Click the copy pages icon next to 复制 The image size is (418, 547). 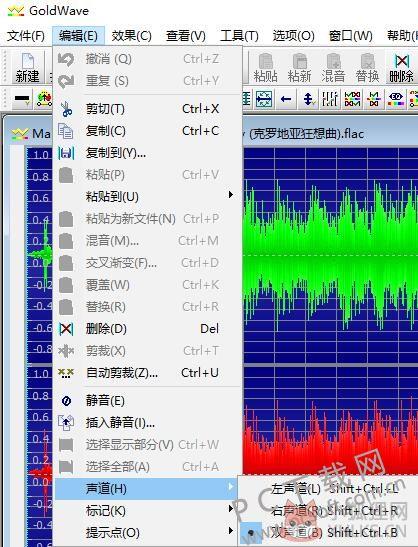66,131
